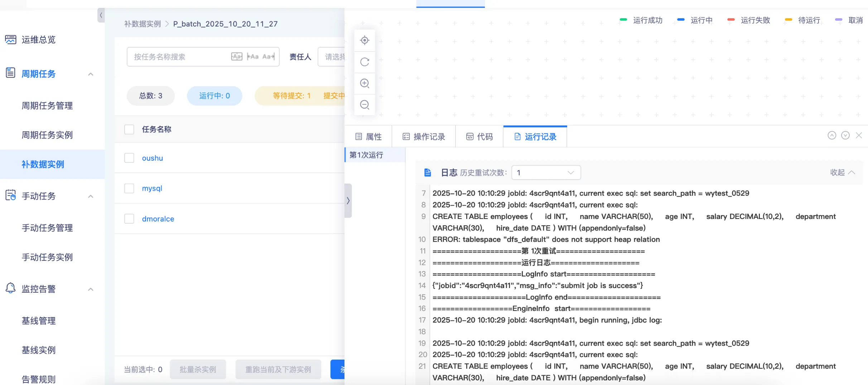Click the refresh canvas icon
The width and height of the screenshot is (868, 385).
(x=365, y=62)
